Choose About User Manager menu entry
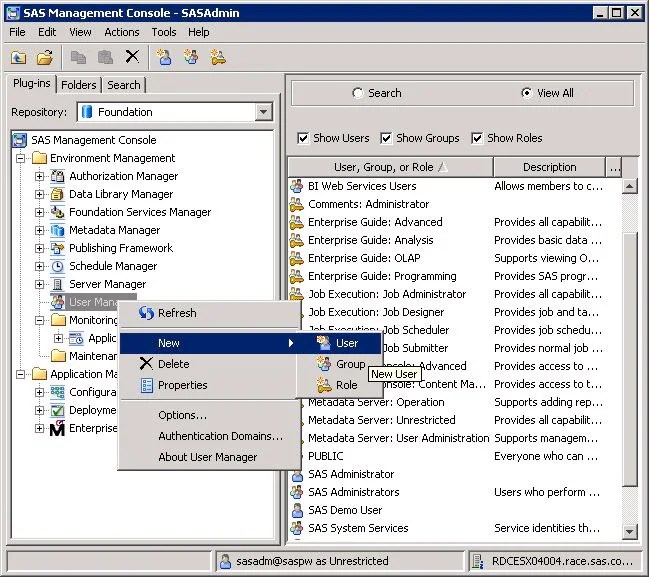The image size is (649, 577). [209, 457]
